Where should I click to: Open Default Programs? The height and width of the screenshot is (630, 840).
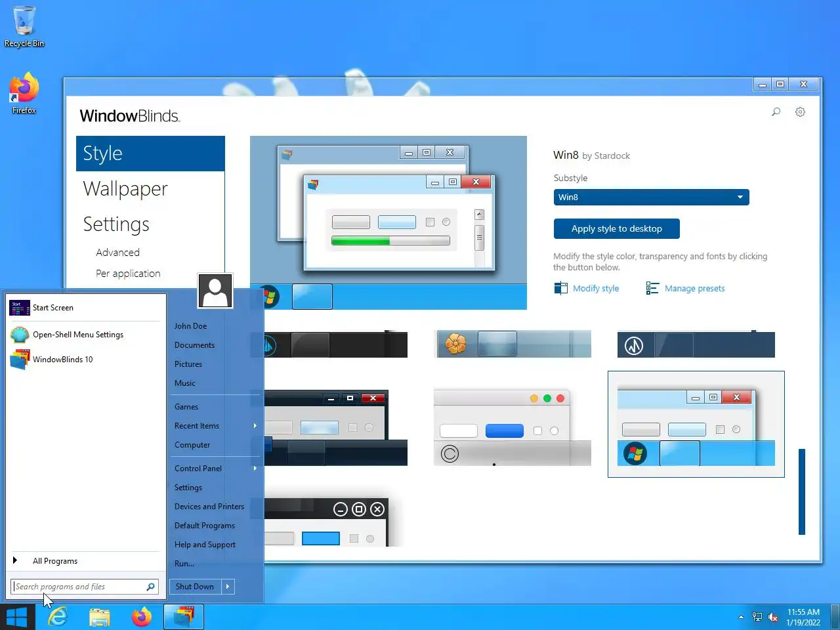click(x=205, y=526)
